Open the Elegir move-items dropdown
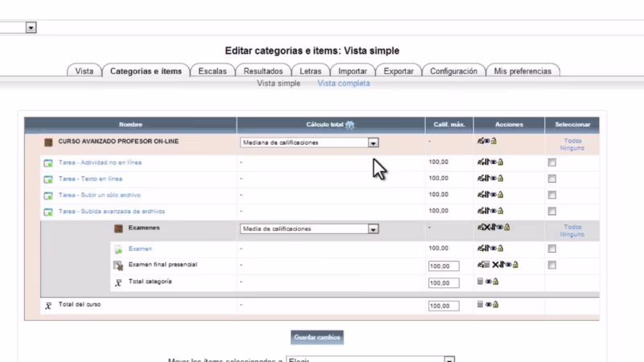This screenshot has height=362, width=644. 370,360
